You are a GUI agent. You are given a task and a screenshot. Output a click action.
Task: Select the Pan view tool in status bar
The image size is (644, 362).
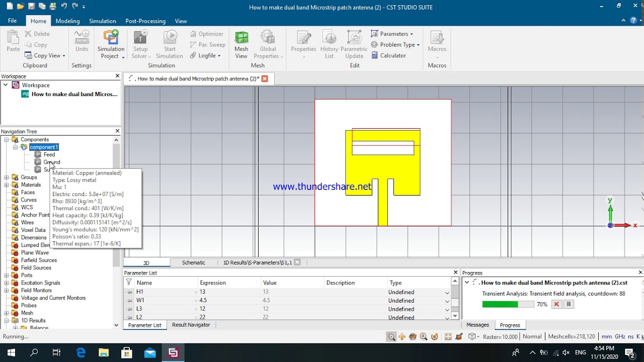click(x=402, y=337)
